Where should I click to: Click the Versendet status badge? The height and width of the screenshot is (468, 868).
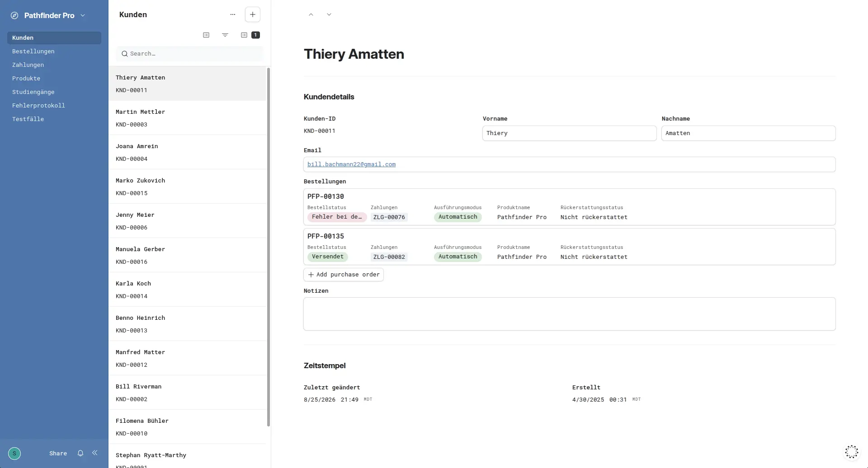point(328,257)
